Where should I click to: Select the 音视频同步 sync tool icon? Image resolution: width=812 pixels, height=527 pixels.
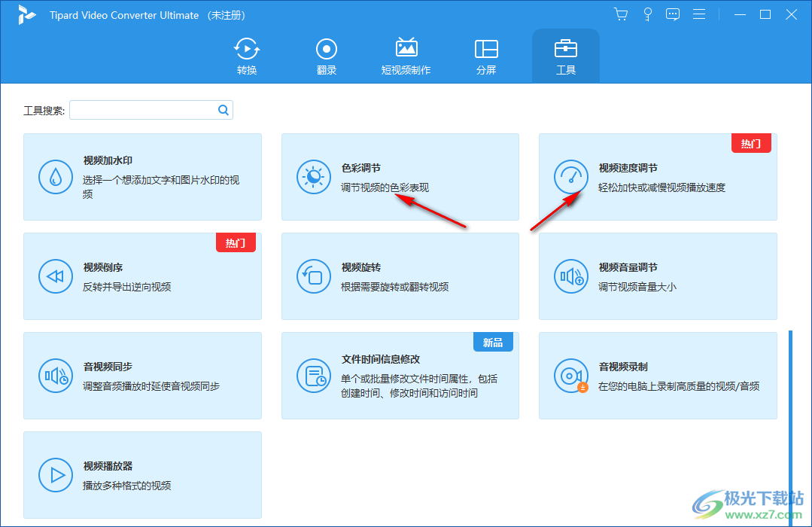[55, 375]
